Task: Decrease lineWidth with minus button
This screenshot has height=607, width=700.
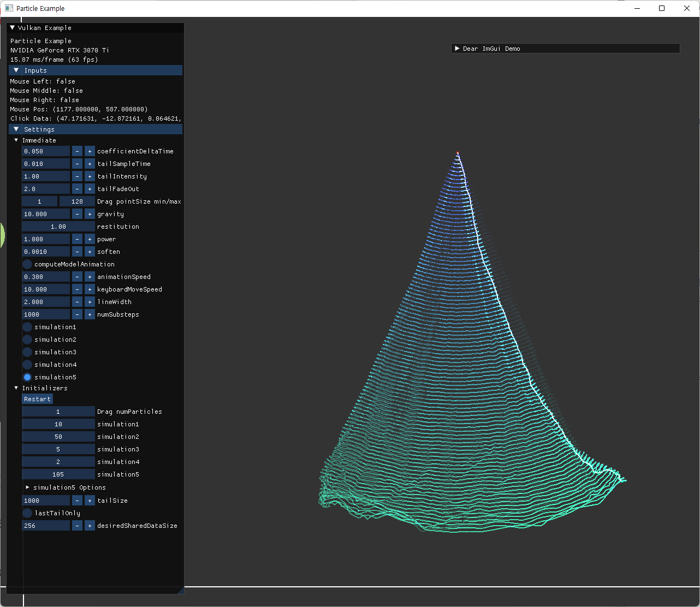Action: coord(77,302)
